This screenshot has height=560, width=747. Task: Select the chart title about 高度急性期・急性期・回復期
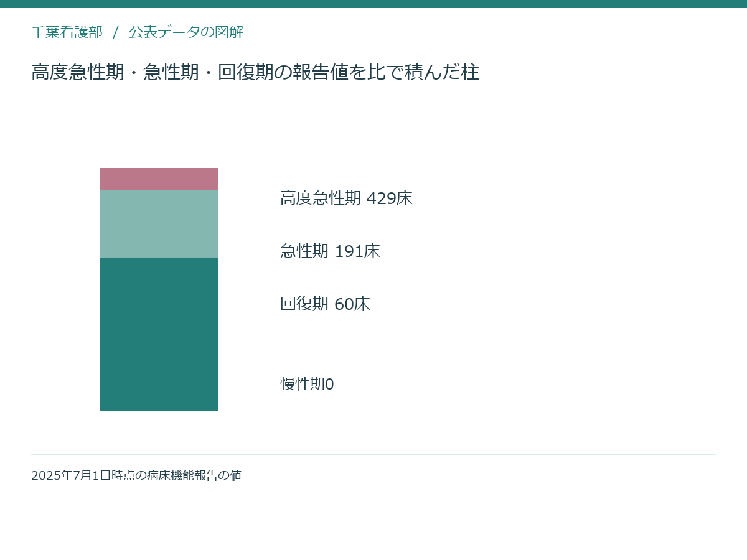pos(255,72)
